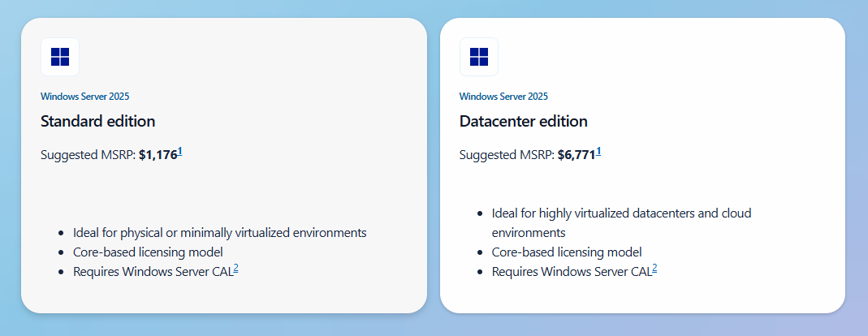This screenshot has width=868, height=336.
Task: Open footnote 1 next to the $1,176 price
Action: tap(180, 151)
